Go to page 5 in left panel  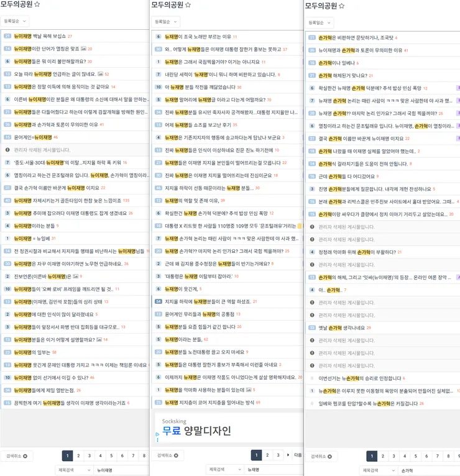111,455
